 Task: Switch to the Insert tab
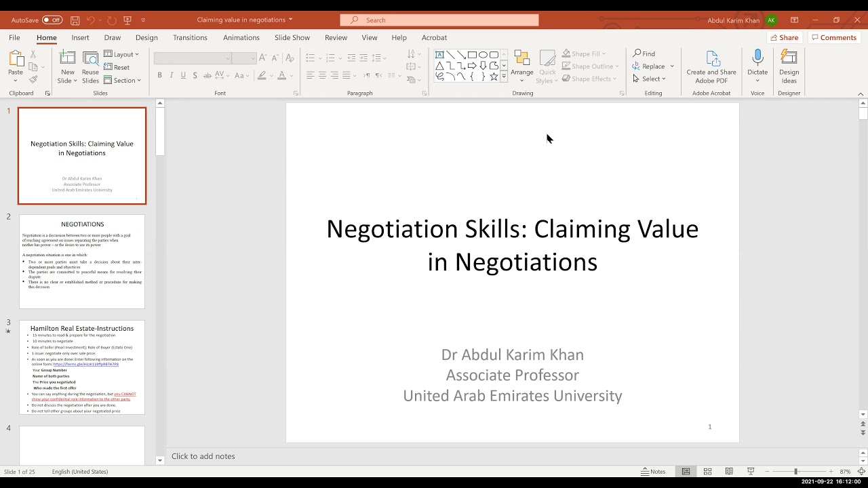(x=80, y=38)
